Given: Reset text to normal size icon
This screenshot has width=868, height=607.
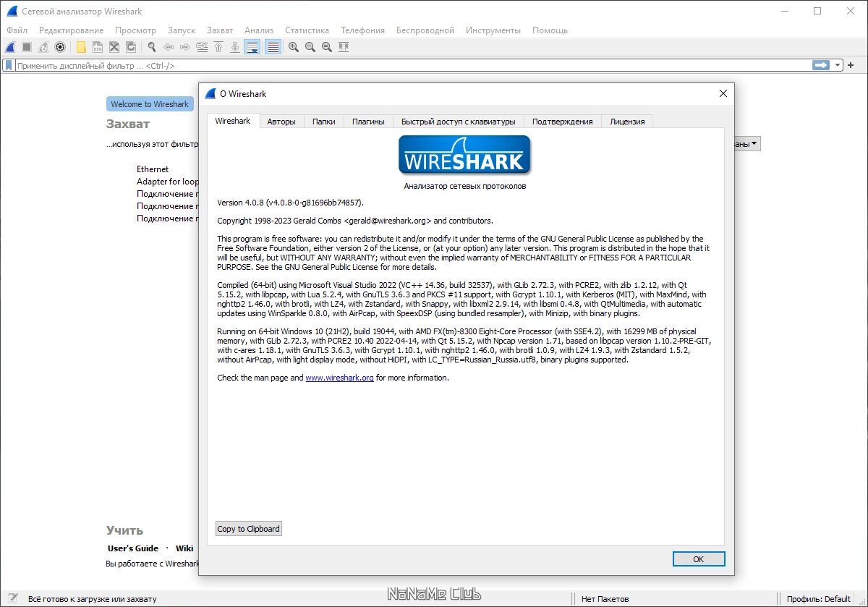Looking at the screenshot, I should point(327,47).
